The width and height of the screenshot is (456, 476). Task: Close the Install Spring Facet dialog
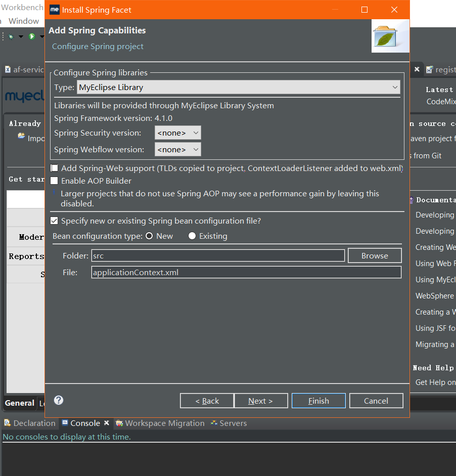[x=394, y=10]
